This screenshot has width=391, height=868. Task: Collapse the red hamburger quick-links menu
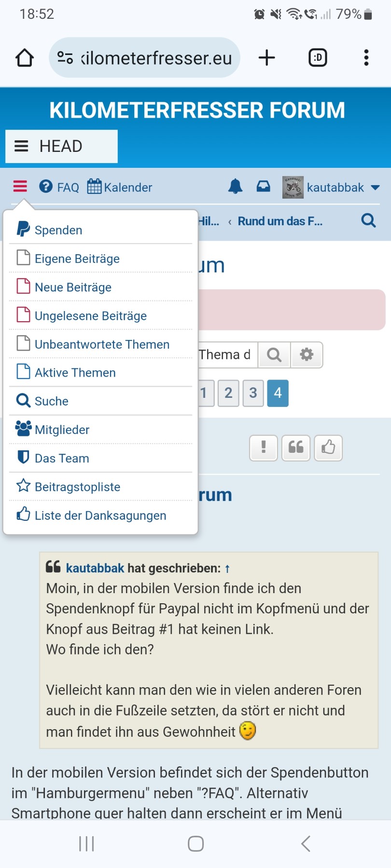pos(20,187)
